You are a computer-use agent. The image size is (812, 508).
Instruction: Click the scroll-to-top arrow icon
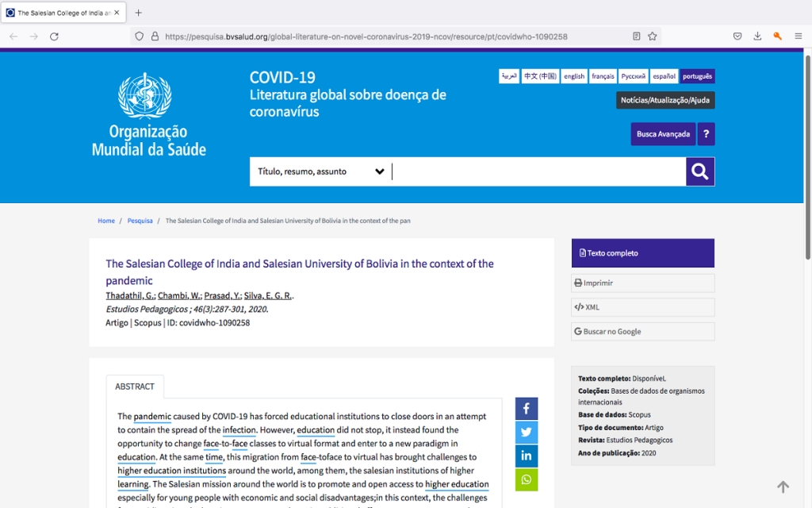click(x=783, y=487)
